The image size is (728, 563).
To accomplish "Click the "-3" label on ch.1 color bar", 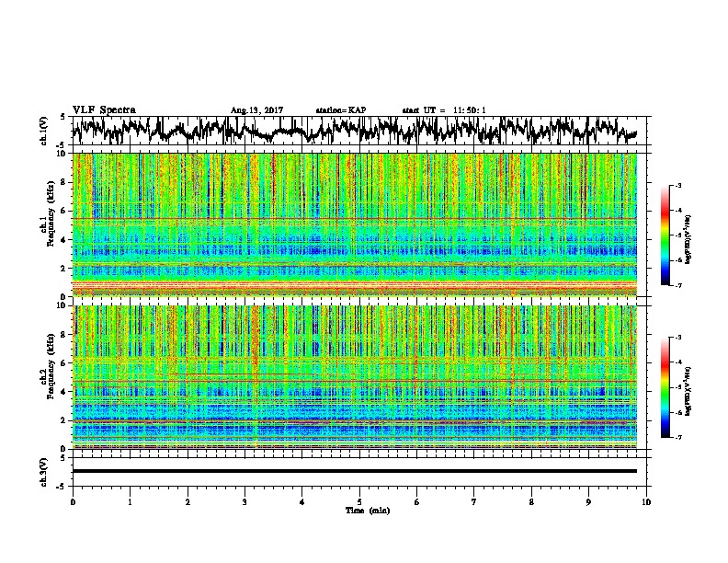I will click(677, 186).
